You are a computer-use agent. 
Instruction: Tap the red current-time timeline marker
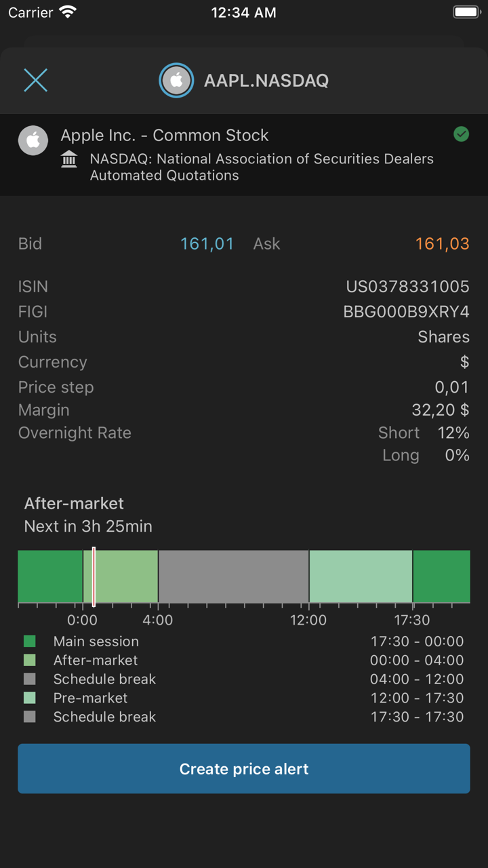point(94,576)
